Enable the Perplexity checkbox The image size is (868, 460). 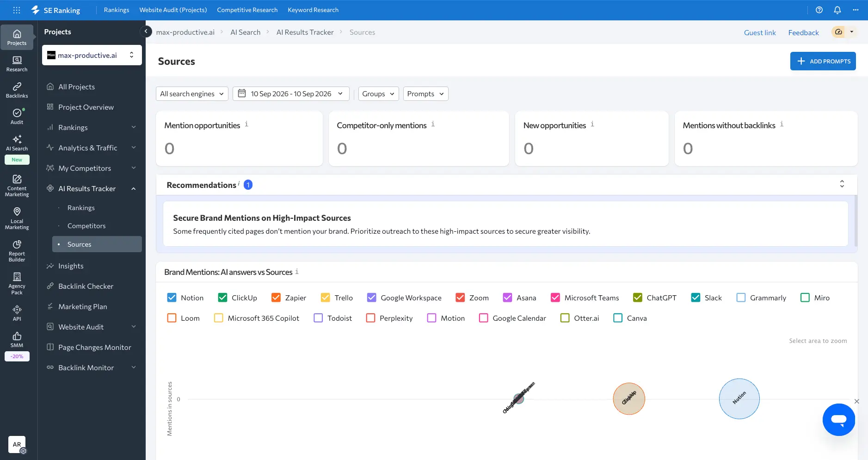pos(370,318)
